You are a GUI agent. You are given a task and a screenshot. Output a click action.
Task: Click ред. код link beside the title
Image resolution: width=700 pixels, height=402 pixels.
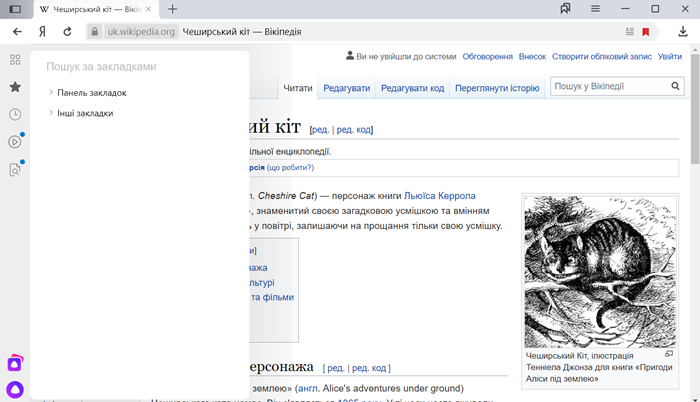(x=354, y=130)
